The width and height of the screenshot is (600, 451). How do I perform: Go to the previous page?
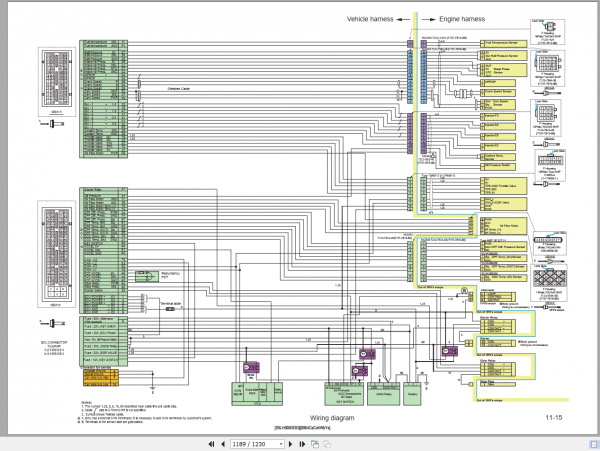pyautogui.click(x=223, y=444)
